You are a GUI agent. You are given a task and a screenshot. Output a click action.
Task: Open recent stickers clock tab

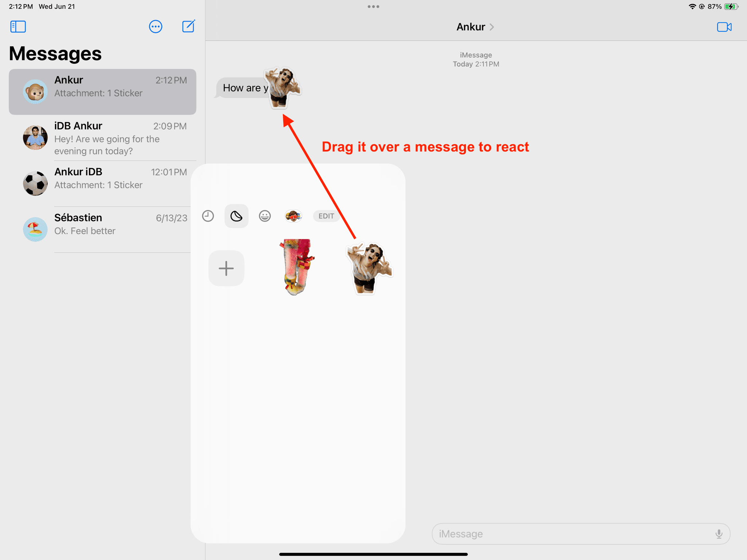click(x=208, y=216)
